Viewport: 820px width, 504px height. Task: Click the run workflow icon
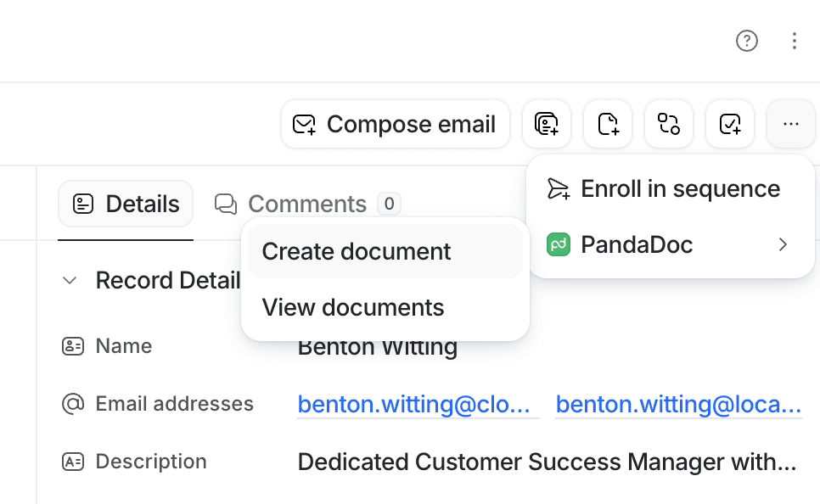coord(669,124)
